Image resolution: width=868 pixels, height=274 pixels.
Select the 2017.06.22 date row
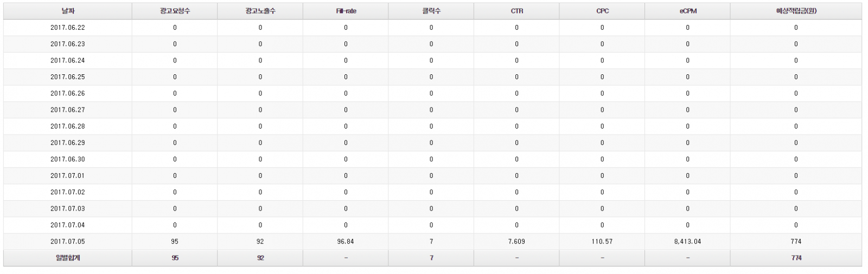pyautogui.click(x=68, y=28)
